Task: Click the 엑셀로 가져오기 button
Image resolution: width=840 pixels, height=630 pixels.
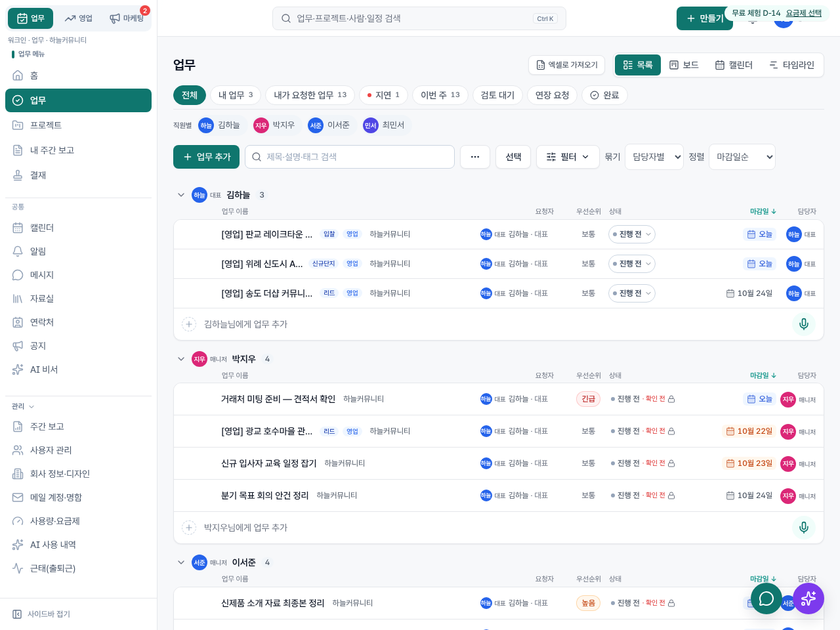Action: pyautogui.click(x=567, y=65)
